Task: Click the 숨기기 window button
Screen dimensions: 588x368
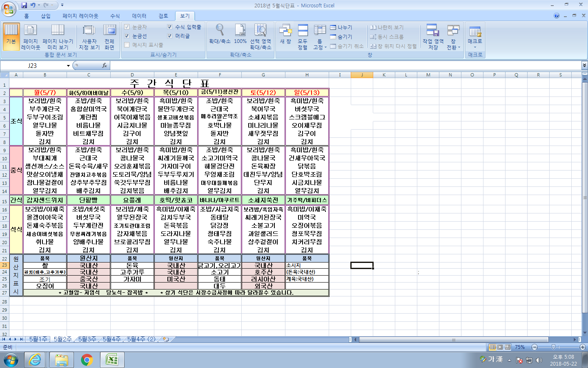Action: [341, 37]
